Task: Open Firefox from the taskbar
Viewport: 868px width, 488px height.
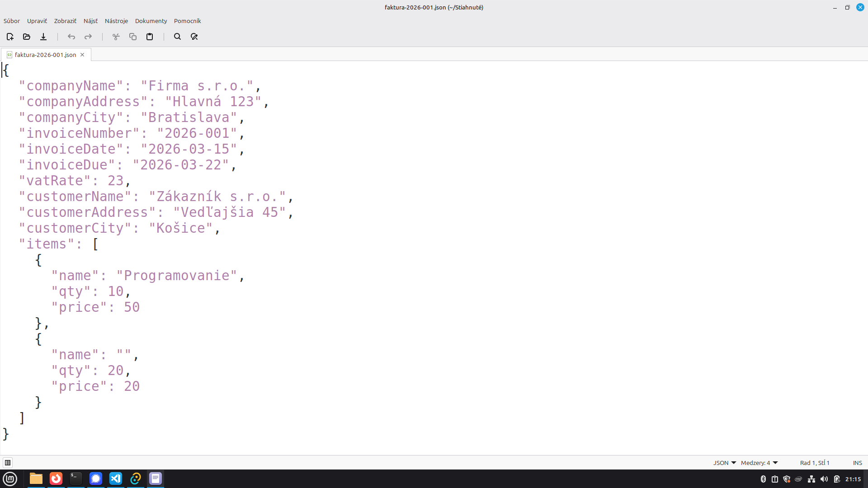Action: tap(56, 479)
